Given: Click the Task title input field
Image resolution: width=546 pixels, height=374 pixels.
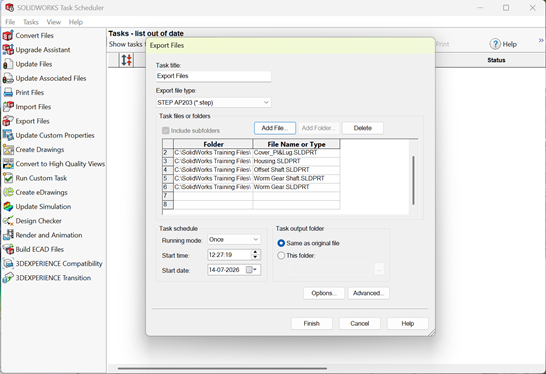Looking at the screenshot, I should 213,76.
